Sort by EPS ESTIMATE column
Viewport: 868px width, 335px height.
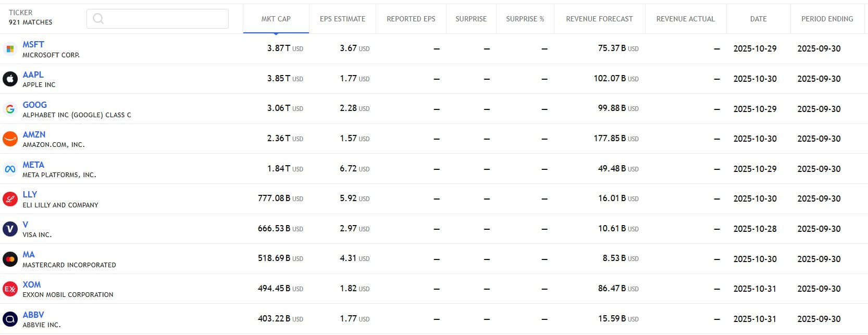coord(342,19)
